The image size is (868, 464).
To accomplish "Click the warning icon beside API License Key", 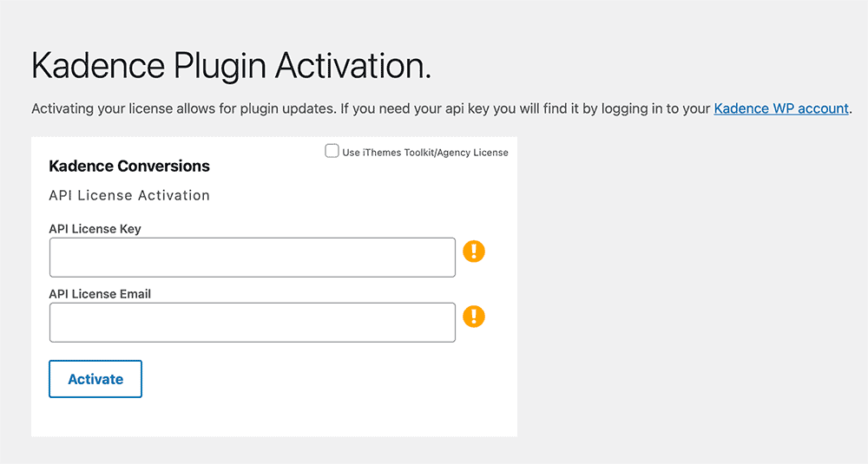I will [x=474, y=252].
